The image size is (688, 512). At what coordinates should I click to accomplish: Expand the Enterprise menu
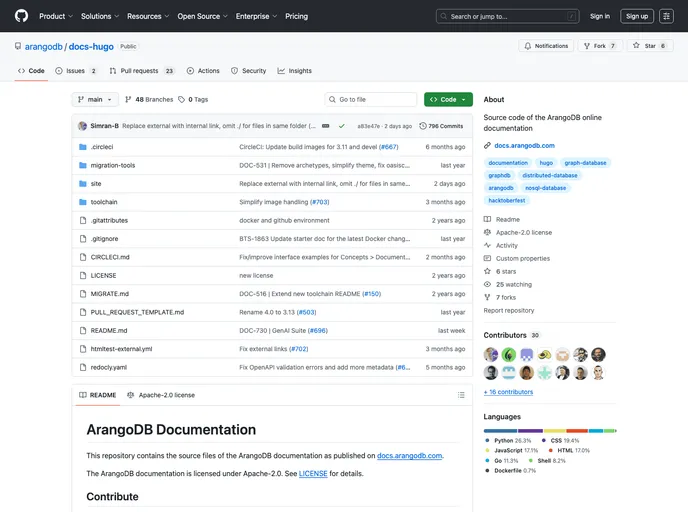tap(256, 16)
